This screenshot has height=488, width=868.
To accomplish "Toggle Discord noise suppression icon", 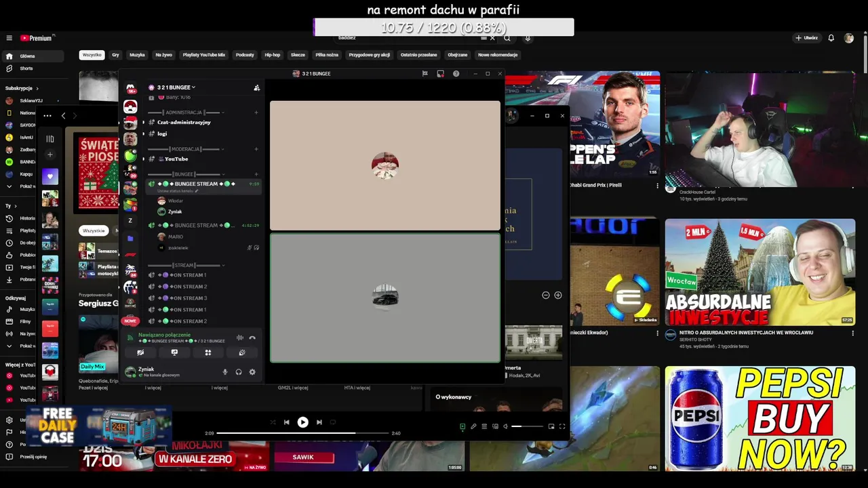I will pos(239,338).
